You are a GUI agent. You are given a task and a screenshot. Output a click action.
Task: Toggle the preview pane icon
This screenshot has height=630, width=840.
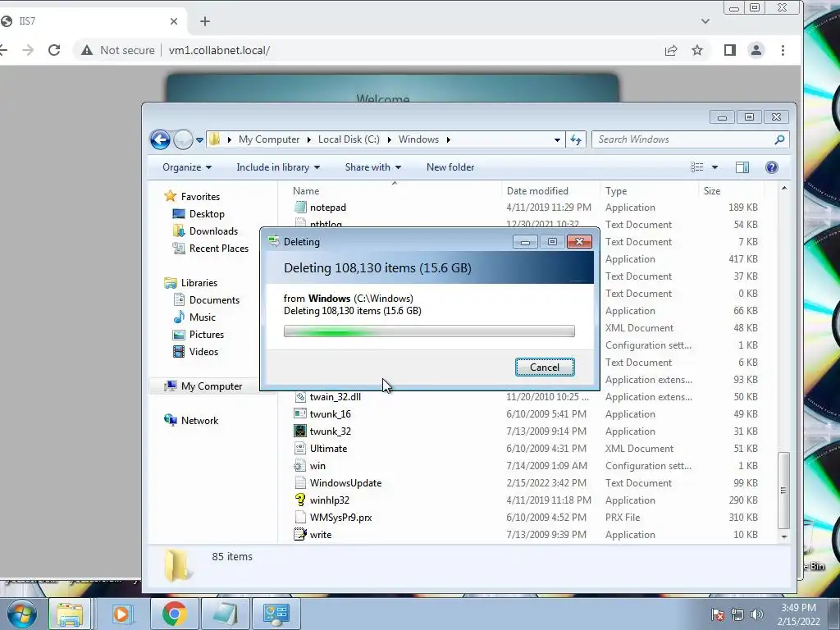coord(742,167)
